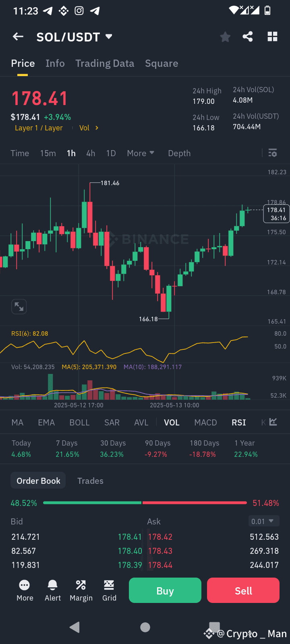The height and width of the screenshot is (644, 290).
Task: Tap the battery icon in status bar
Action: [267, 10]
